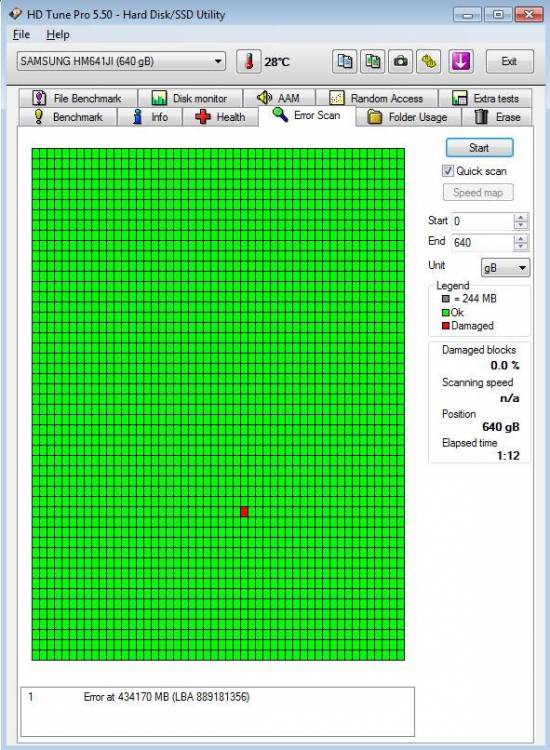The image size is (550, 750).
Task: Click the copy screenshot to clipboard icon
Action: [x=373, y=61]
